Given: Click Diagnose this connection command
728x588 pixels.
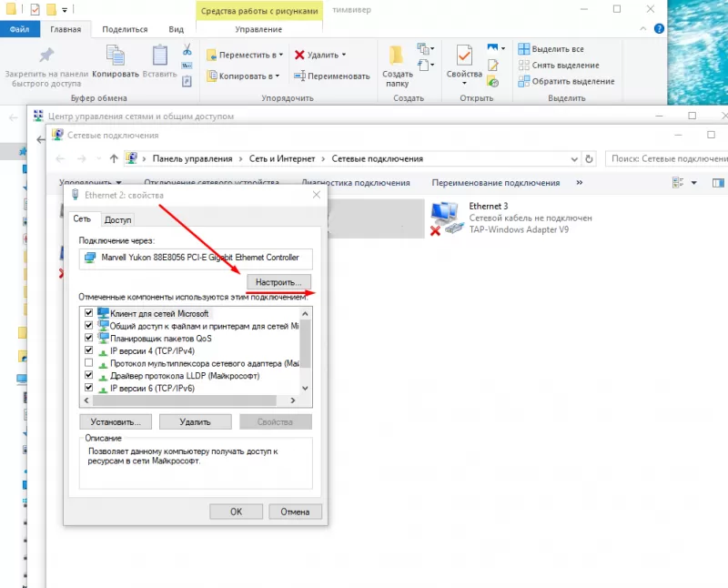Looking at the screenshot, I should (356, 183).
